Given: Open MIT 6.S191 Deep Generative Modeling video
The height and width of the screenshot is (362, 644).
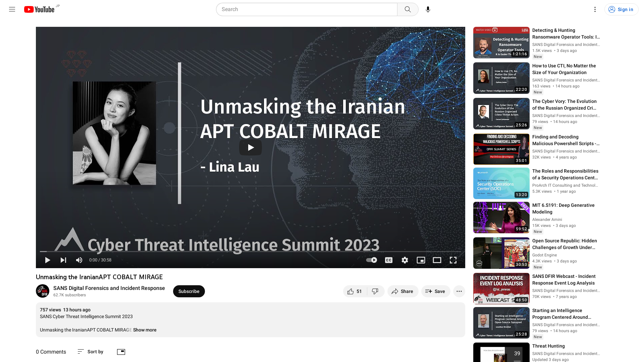Looking at the screenshot, I should (x=563, y=208).
